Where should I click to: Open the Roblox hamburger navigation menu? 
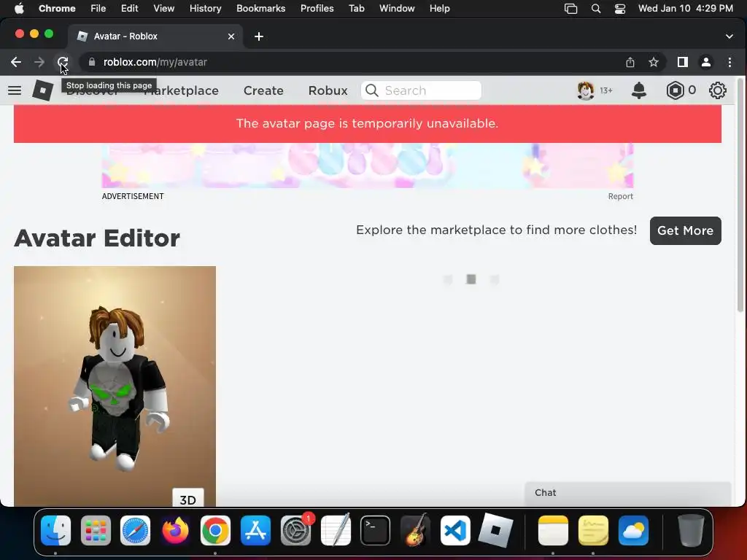coord(15,90)
